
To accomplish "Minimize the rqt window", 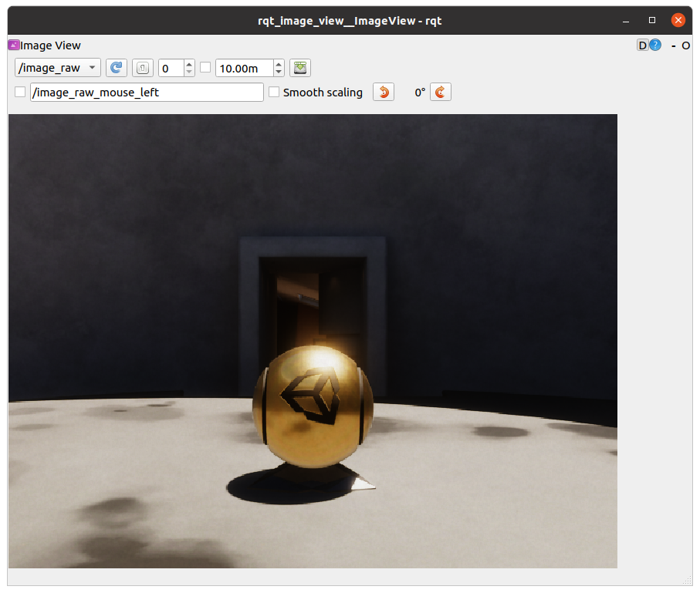I will click(x=626, y=21).
